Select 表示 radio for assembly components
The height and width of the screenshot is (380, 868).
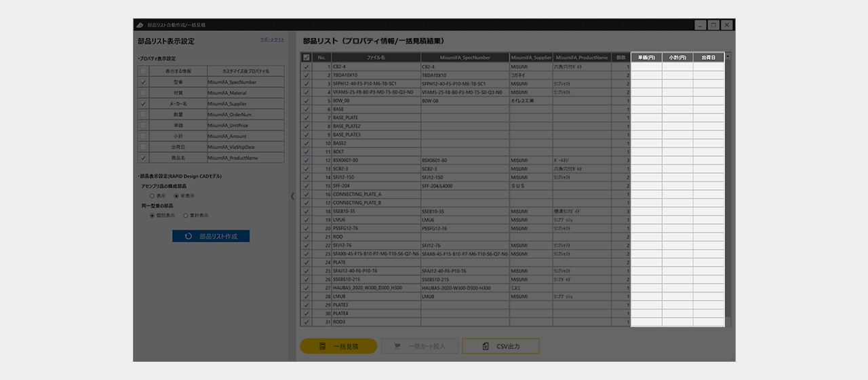(152, 195)
